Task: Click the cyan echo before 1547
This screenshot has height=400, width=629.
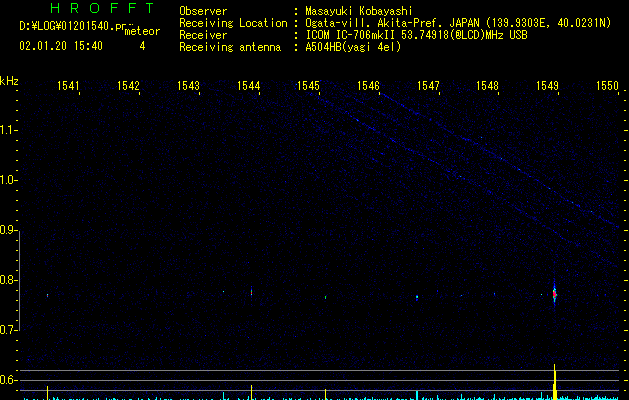Action: pyautogui.click(x=417, y=297)
